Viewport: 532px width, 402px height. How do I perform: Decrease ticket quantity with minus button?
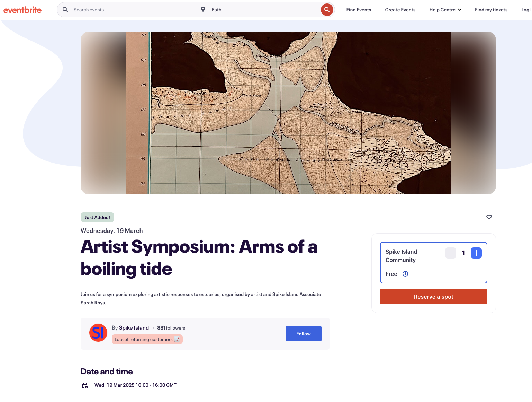point(450,253)
